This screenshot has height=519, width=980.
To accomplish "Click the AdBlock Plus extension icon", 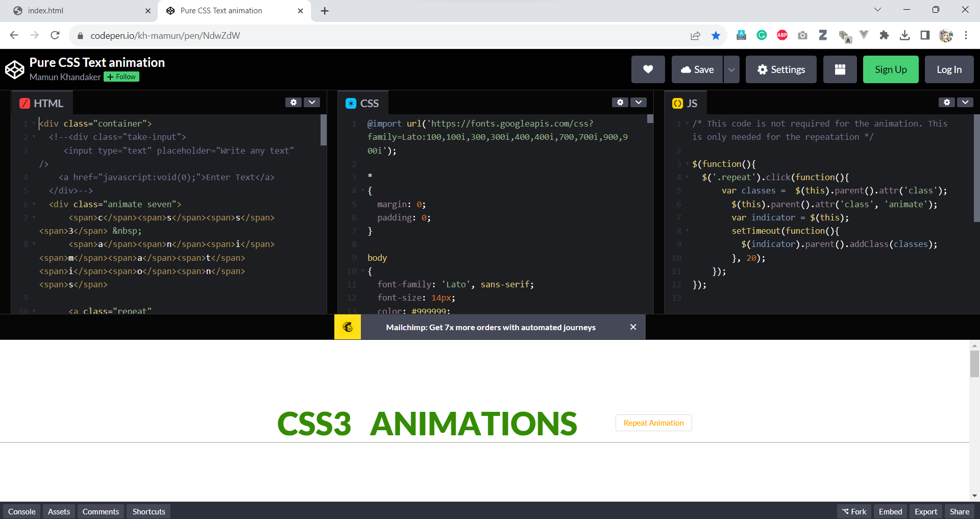I will click(x=782, y=35).
